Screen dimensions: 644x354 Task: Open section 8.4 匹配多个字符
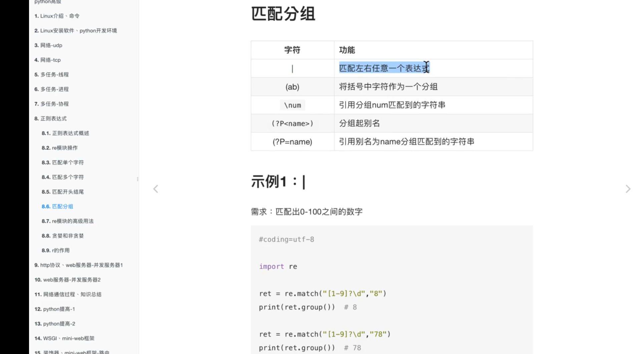[x=63, y=177]
